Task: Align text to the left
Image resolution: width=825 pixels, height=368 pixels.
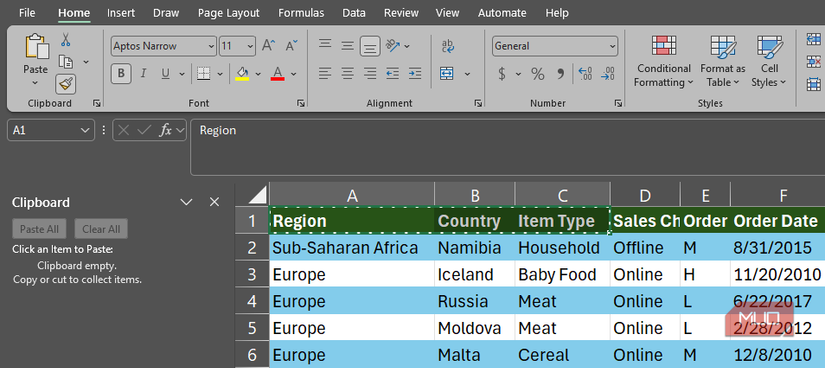Action: coord(325,73)
